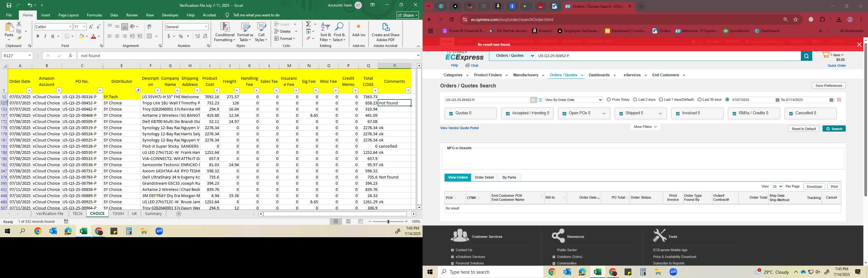Open Sort & Filter in Excel
868x278 pixels.
point(325,32)
